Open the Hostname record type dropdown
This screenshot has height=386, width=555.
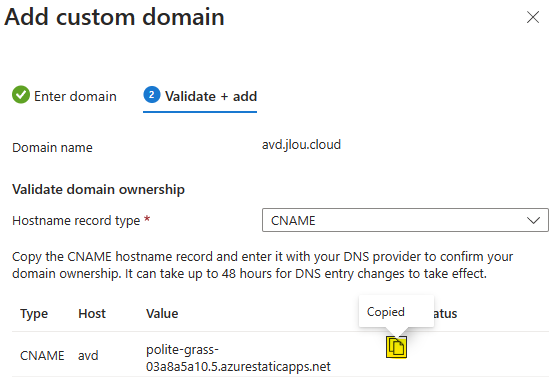[x=405, y=220]
